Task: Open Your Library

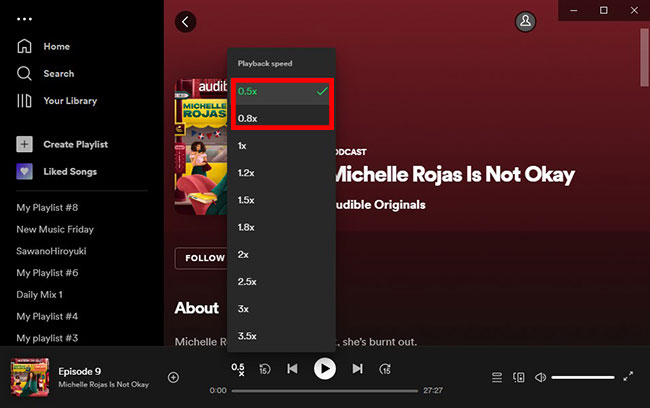Action: pyautogui.click(x=57, y=101)
